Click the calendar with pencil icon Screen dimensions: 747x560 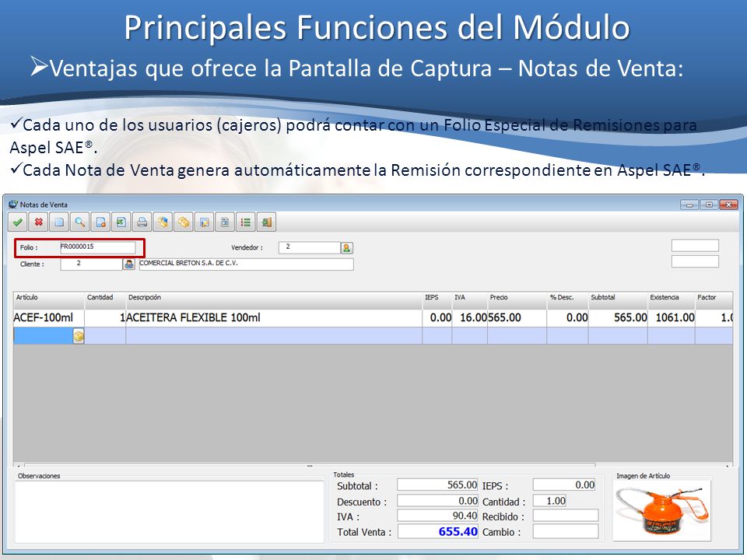[x=205, y=222]
